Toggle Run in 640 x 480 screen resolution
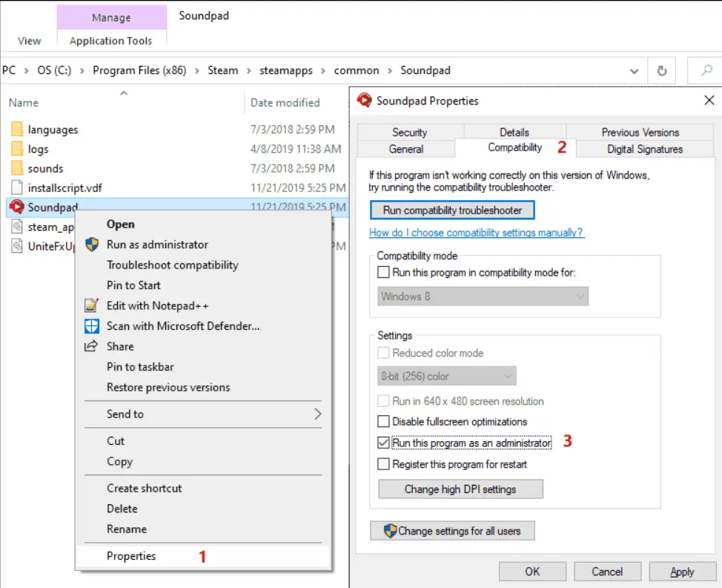This screenshot has height=588, width=722. pos(383,400)
